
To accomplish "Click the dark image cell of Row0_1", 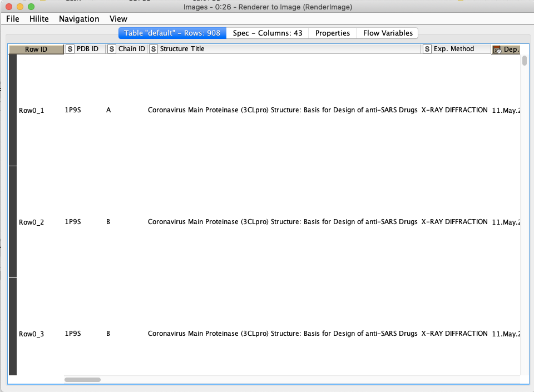I will [x=13, y=110].
